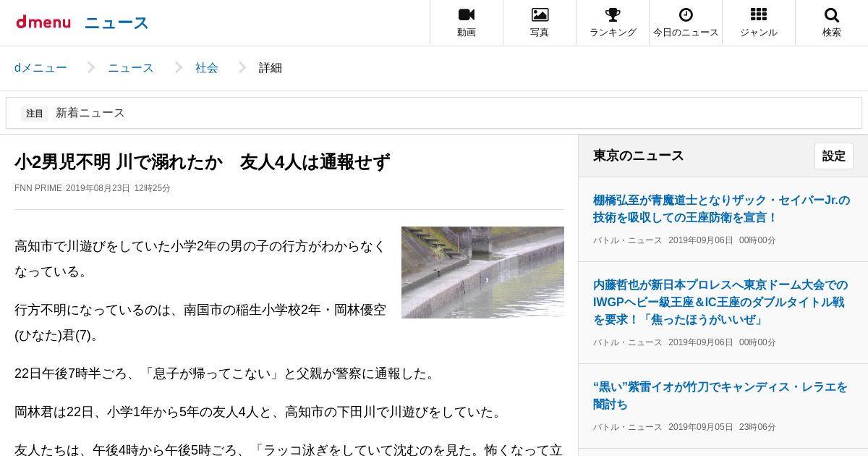Open the 検索 magnifier icon
The image size is (868, 456).
[x=832, y=15]
